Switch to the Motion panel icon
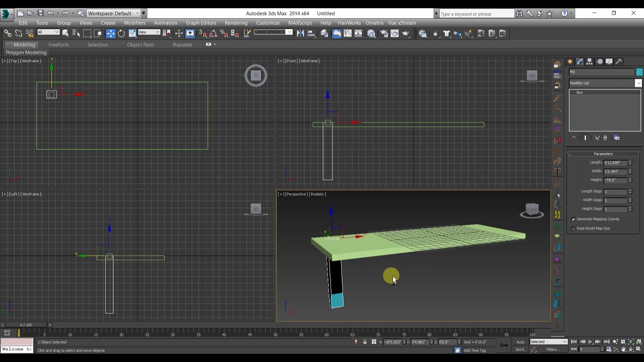Screen dimensions: 644x362 click(599, 61)
